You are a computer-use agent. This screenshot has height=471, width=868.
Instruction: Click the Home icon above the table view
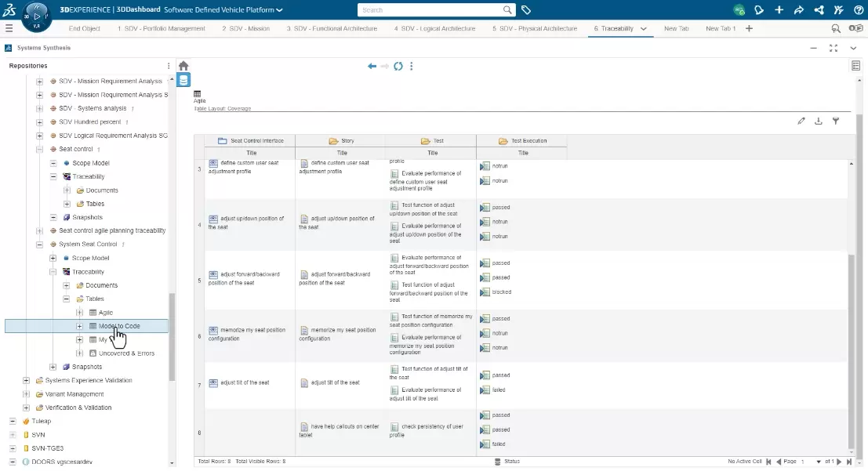[183, 66]
